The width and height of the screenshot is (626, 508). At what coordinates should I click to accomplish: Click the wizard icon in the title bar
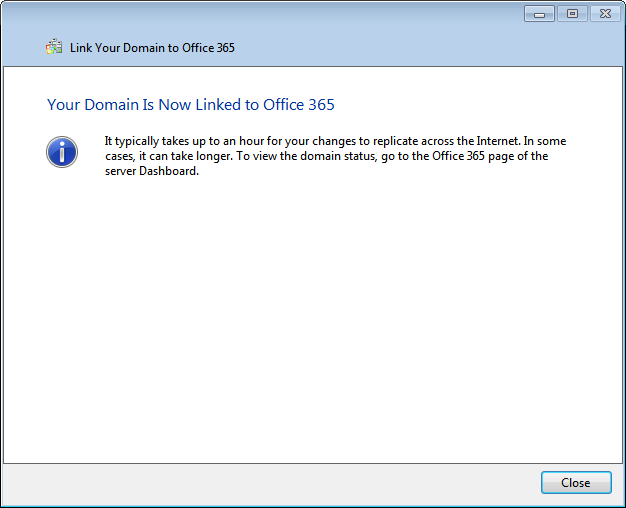(x=54, y=47)
